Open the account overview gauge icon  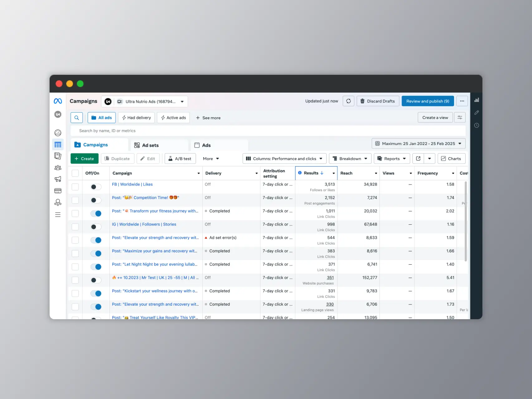click(58, 133)
